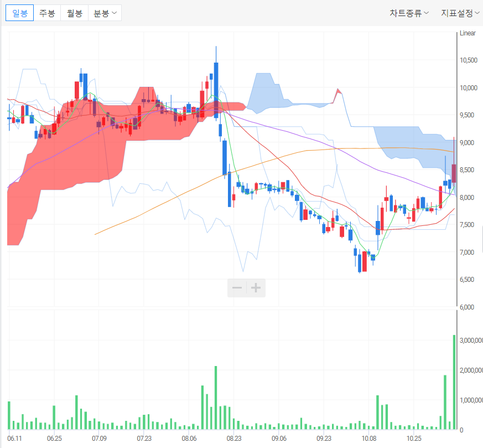
Task: Click the 8,500 price axis label
Action: click(467, 170)
